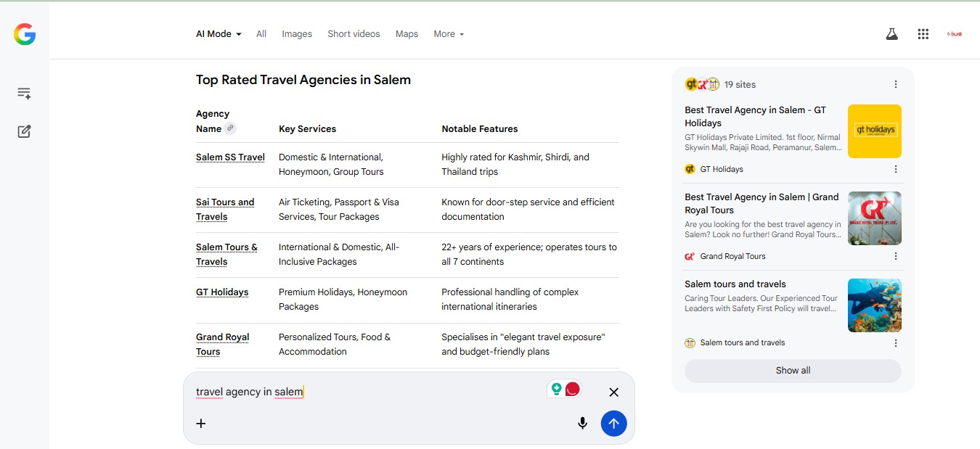Click the Show all button
This screenshot has height=449, width=980.
click(793, 371)
